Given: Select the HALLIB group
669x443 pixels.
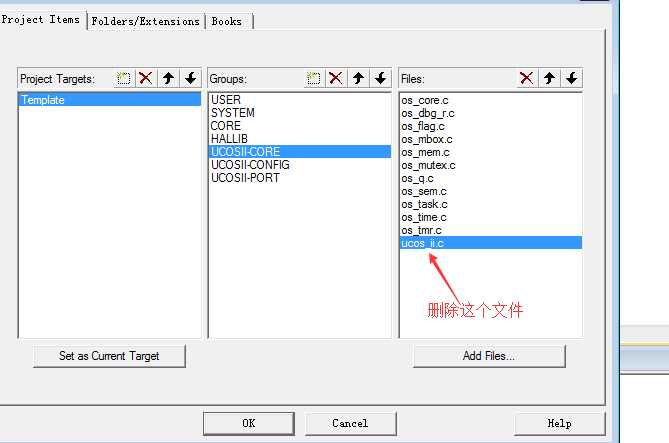Looking at the screenshot, I should coord(300,139).
